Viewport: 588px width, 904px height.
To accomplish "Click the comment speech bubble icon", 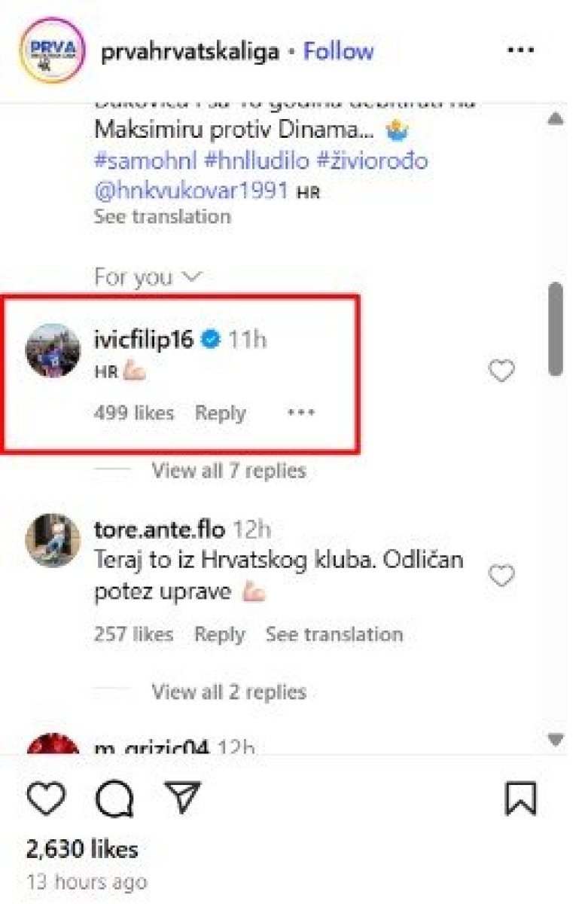I will click(x=115, y=797).
